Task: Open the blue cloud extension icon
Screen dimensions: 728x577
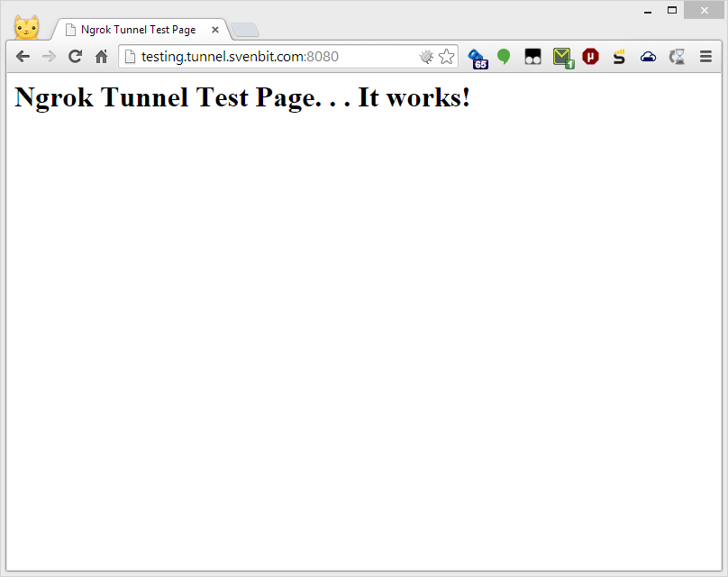Action: click(x=648, y=57)
